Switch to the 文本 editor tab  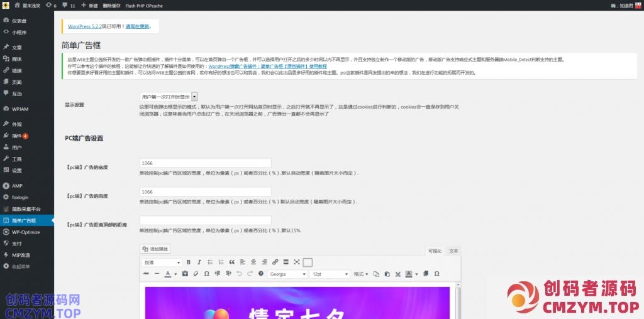pos(453,251)
